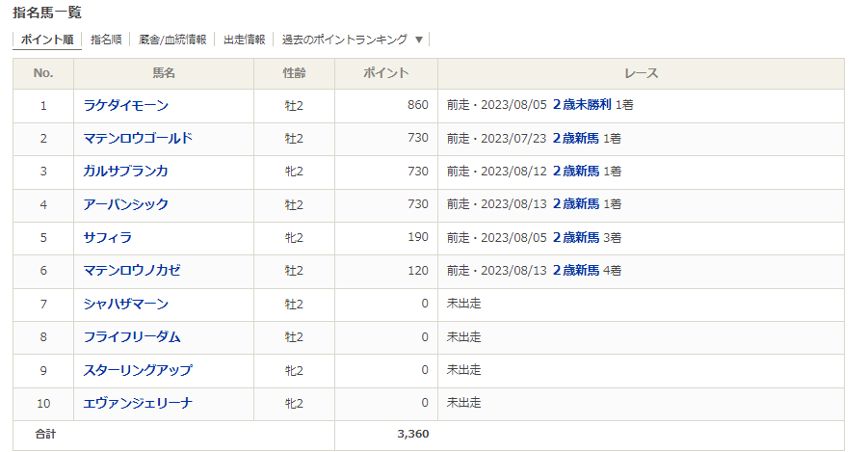Open horse マテンロウゴールド page
The image size is (868, 452).
point(138,138)
